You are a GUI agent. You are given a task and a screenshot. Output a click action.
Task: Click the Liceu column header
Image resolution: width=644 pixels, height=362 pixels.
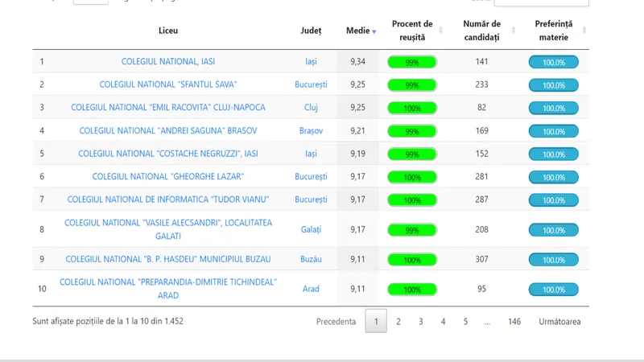pyautogui.click(x=167, y=31)
